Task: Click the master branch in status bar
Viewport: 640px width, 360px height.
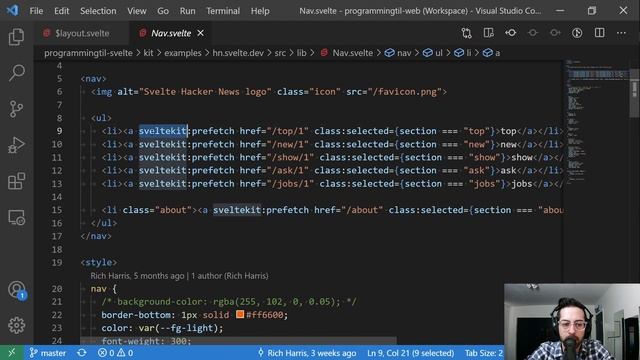Action: [48, 353]
